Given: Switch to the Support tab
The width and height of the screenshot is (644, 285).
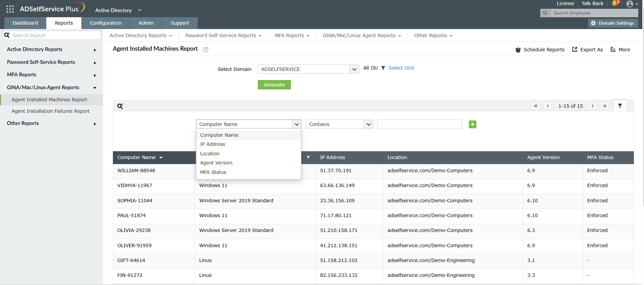Looking at the screenshot, I should click(x=180, y=23).
